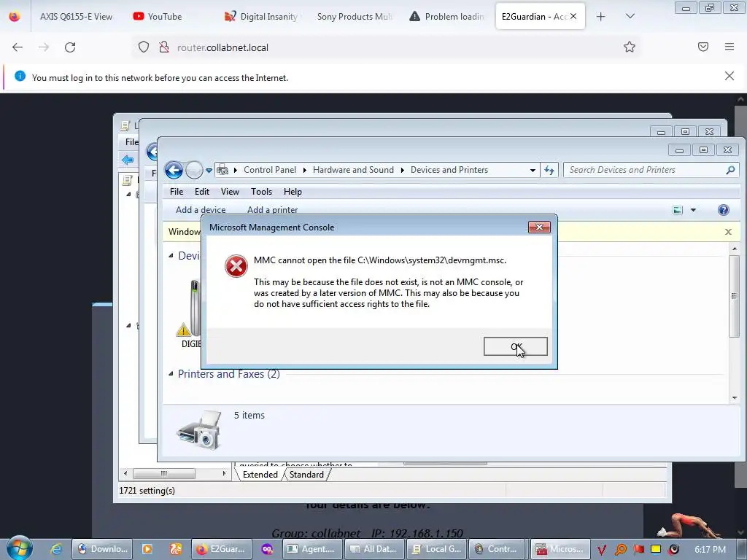The image size is (747, 560).
Task: Click the forward arrow in Devices and Printers
Action: [194, 170]
